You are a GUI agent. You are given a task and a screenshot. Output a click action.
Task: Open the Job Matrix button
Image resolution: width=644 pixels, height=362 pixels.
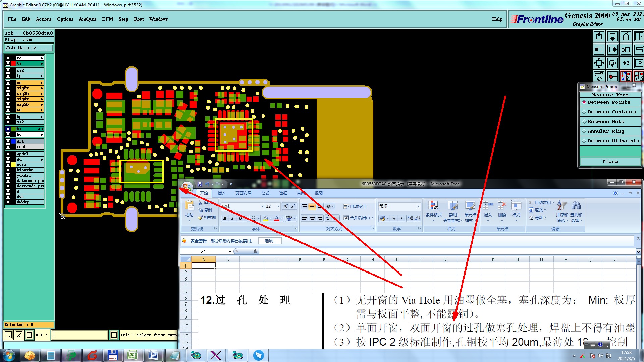click(29, 48)
